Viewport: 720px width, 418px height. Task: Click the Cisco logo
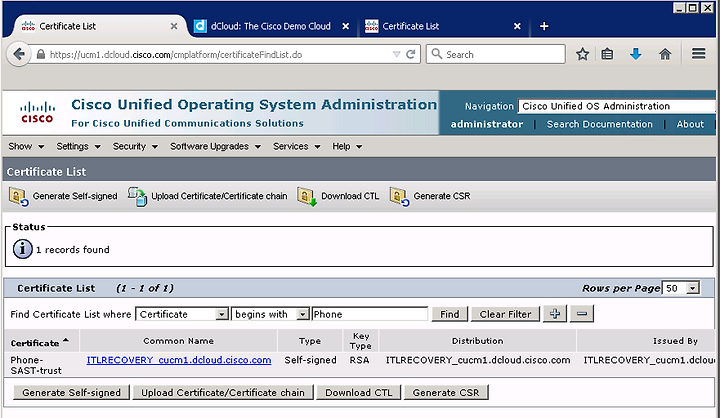click(37, 113)
